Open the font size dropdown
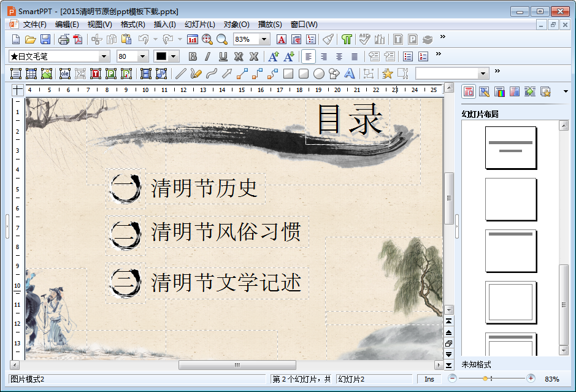The image size is (576, 392). [142, 56]
